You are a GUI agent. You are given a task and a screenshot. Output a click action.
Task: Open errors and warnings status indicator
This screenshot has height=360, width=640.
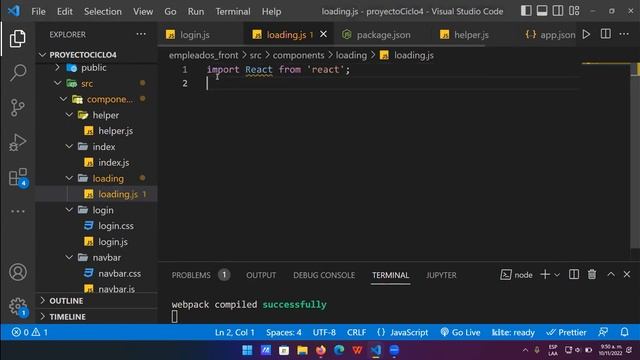coord(29,332)
